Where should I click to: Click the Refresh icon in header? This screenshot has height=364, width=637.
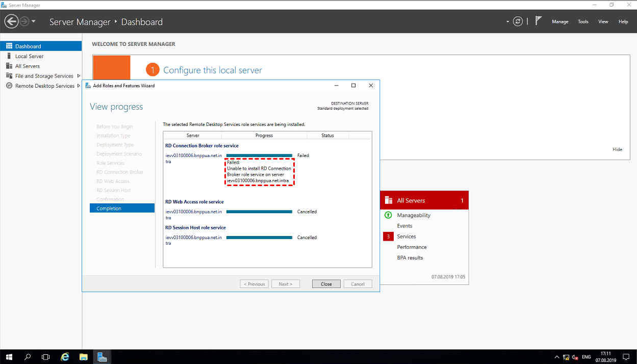click(x=518, y=21)
